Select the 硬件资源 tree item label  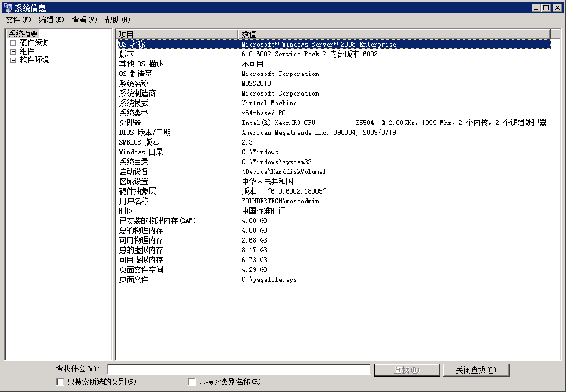[34, 43]
